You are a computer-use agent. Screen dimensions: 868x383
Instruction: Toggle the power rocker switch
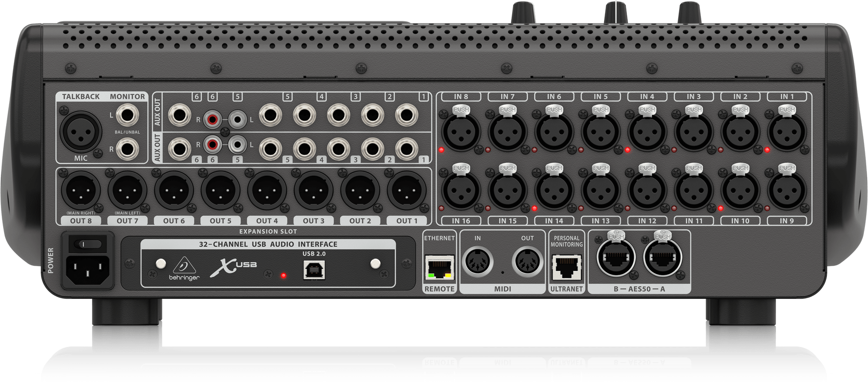[89, 244]
